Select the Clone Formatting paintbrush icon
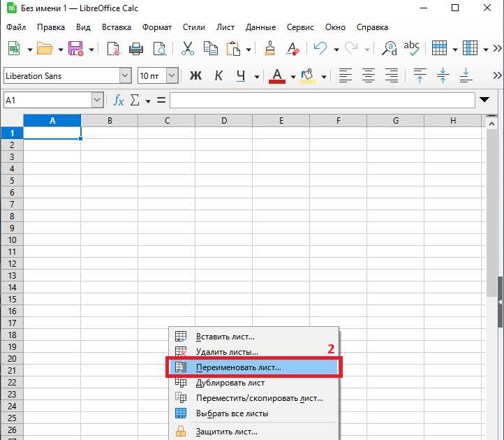Viewport: 504px width, 440px height. 269,49
